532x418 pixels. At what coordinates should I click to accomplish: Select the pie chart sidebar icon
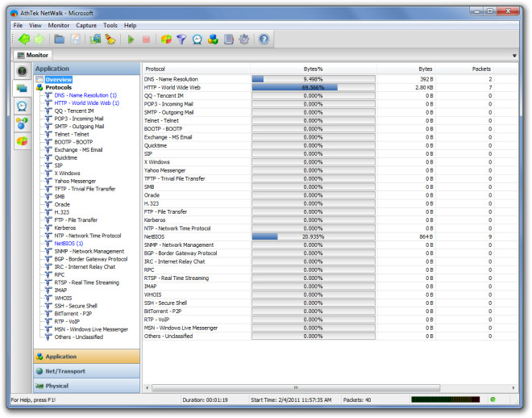tap(22, 141)
